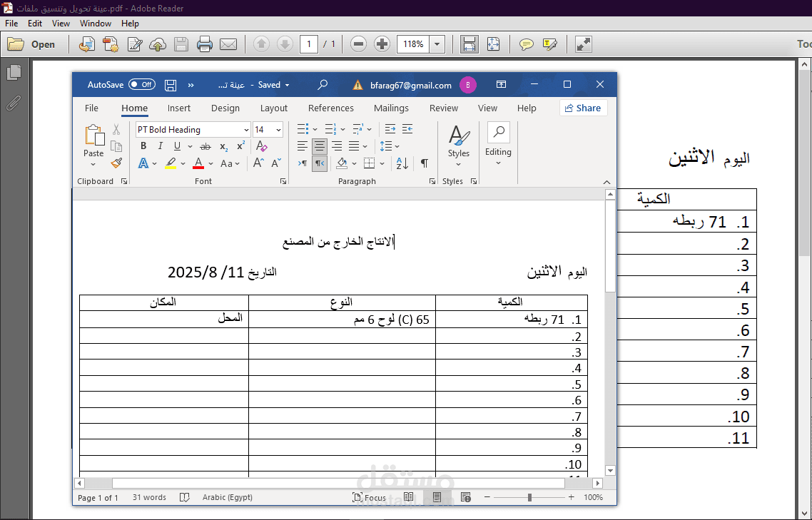Open the Adobe Reader zoom percentage dropdown
812x520 pixels.
point(437,44)
